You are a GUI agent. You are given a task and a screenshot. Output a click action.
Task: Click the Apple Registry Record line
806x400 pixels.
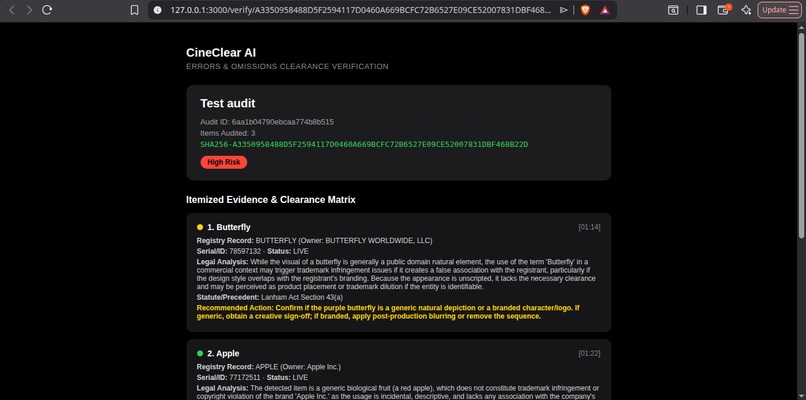point(269,367)
